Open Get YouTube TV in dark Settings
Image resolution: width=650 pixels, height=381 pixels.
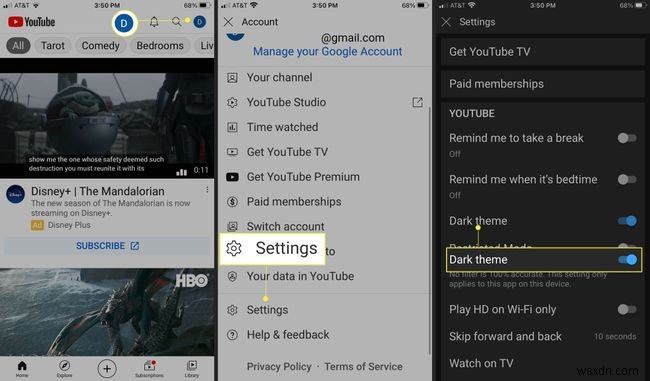coord(543,52)
